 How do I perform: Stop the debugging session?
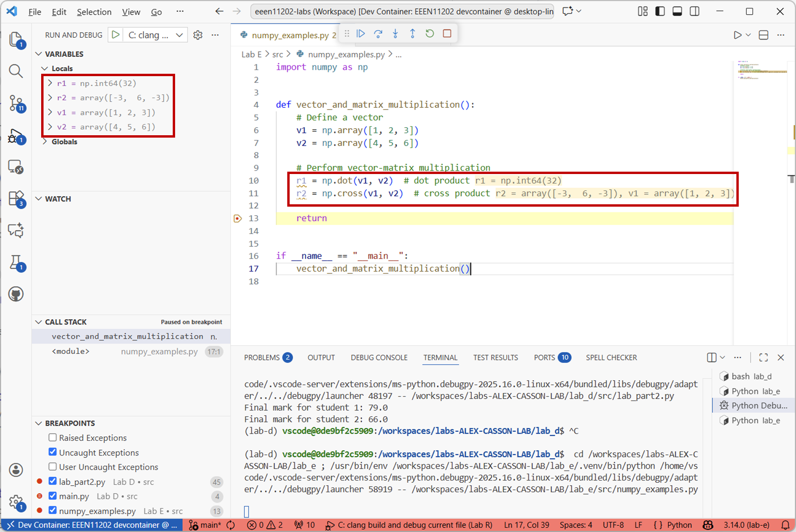pyautogui.click(x=447, y=34)
